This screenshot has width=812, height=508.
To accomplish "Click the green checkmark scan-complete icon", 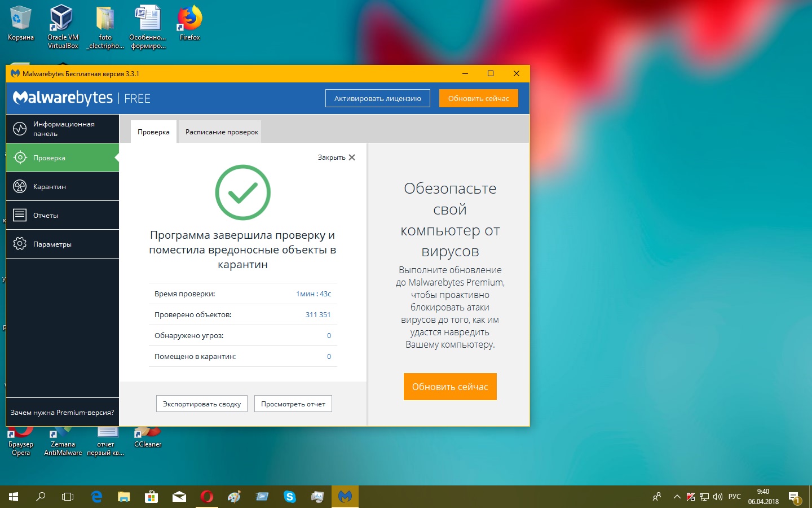I will (x=243, y=192).
